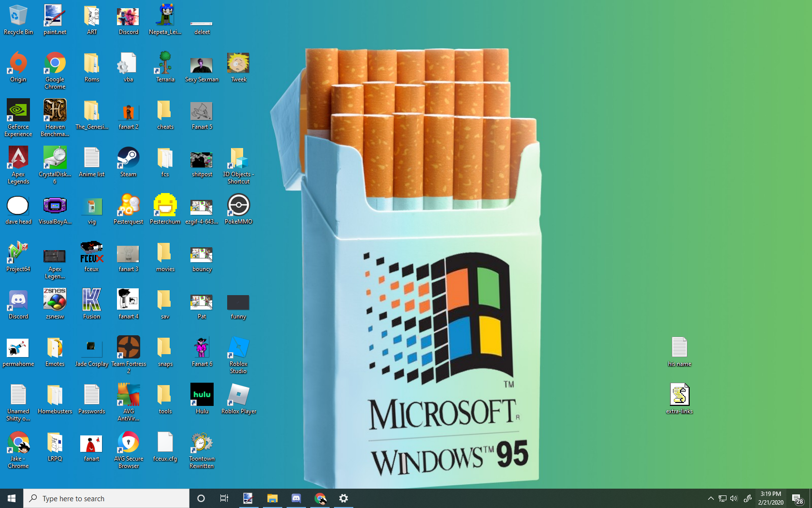Select the Pesterchum yellow smiley icon

[165, 209]
